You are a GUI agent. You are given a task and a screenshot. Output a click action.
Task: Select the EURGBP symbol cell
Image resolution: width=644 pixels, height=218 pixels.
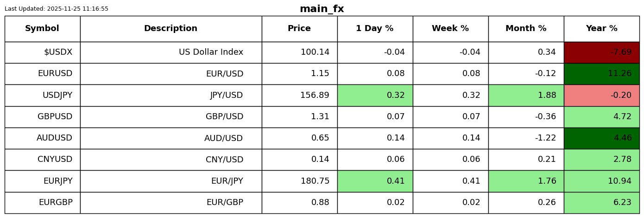point(42,203)
